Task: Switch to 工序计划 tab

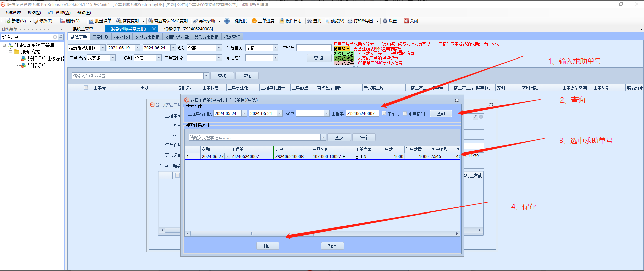Action: pos(100,37)
